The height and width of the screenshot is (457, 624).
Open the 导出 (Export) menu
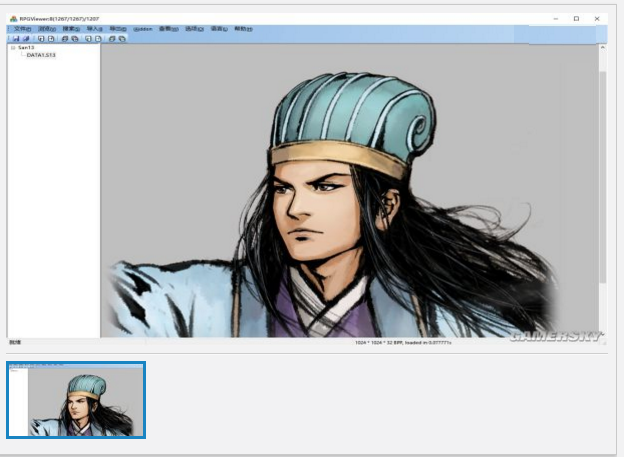(118, 29)
